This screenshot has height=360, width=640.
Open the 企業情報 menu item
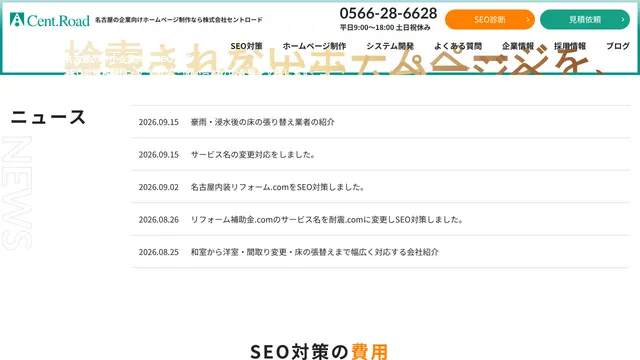[518, 46]
